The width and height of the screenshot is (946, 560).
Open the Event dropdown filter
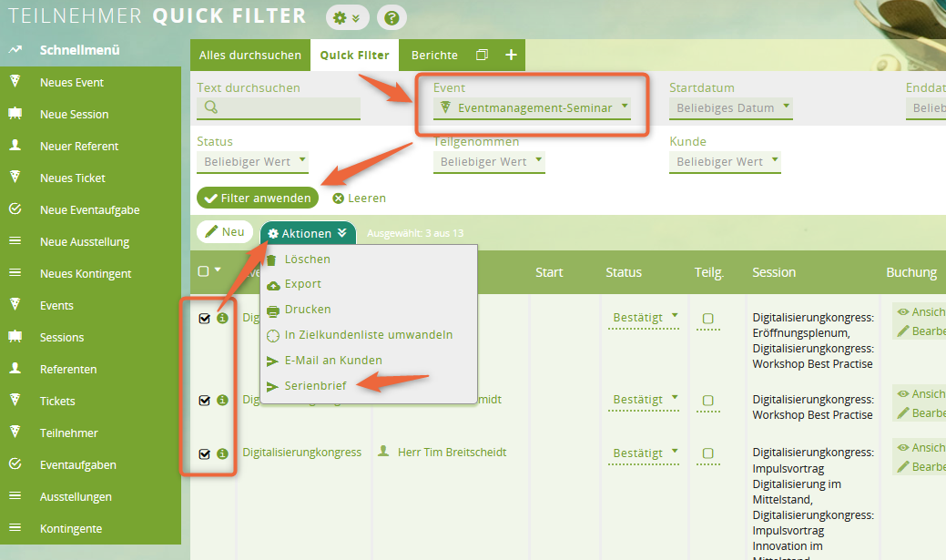[x=534, y=107]
